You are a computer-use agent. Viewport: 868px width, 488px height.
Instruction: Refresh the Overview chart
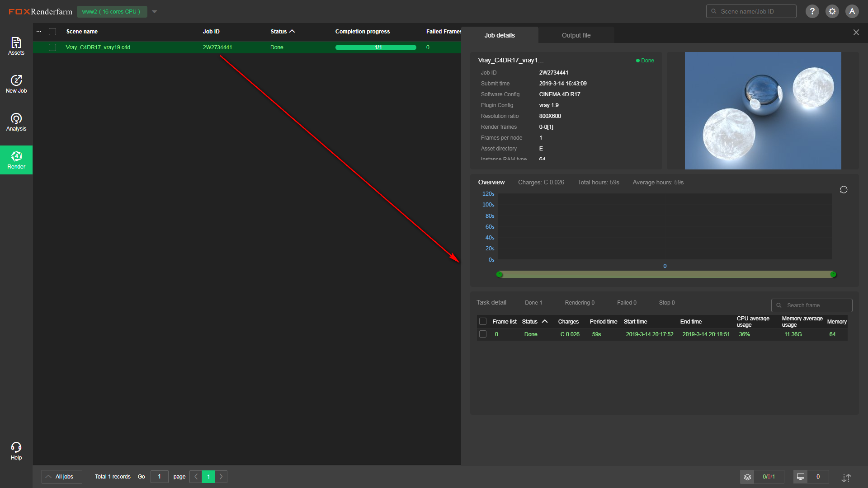[x=844, y=190]
